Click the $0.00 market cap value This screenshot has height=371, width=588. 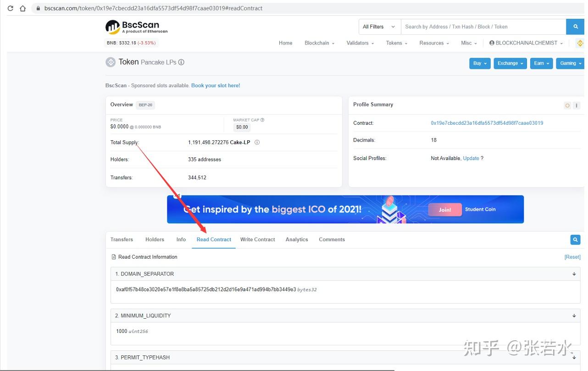pos(242,127)
